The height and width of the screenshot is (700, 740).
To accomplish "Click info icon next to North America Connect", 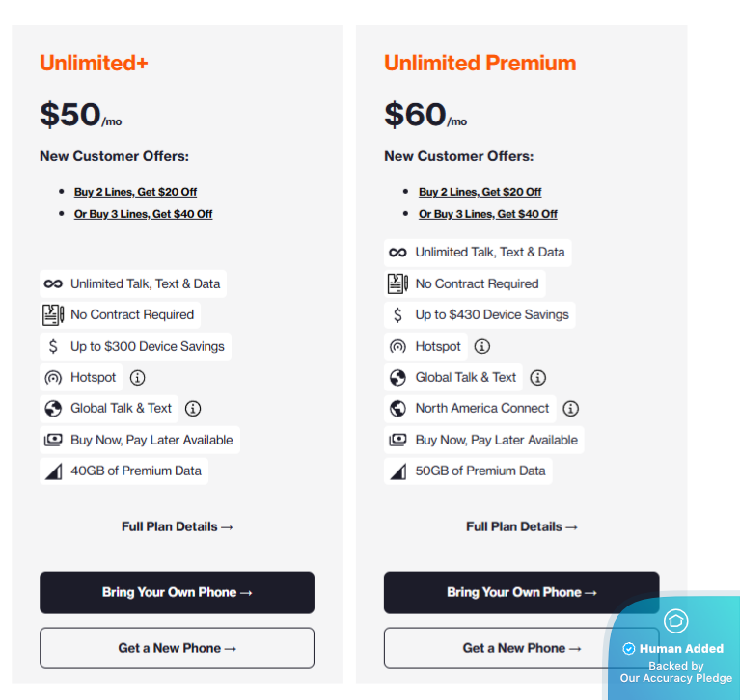I will [571, 409].
